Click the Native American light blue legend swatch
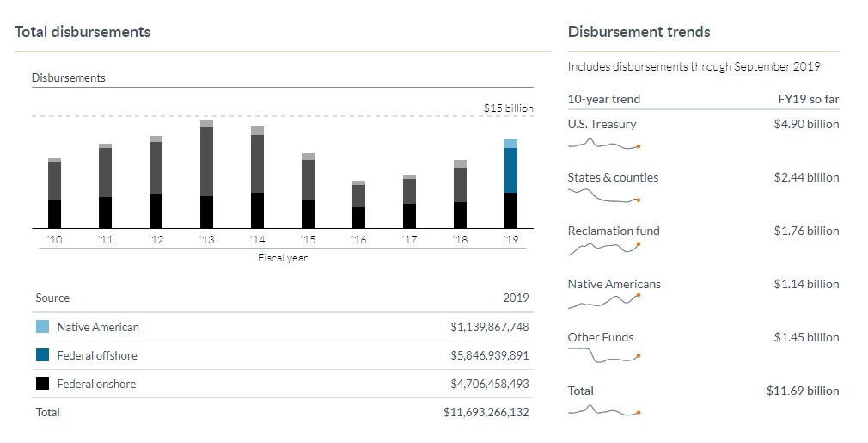Viewport: 868px width, 443px height. point(42,327)
